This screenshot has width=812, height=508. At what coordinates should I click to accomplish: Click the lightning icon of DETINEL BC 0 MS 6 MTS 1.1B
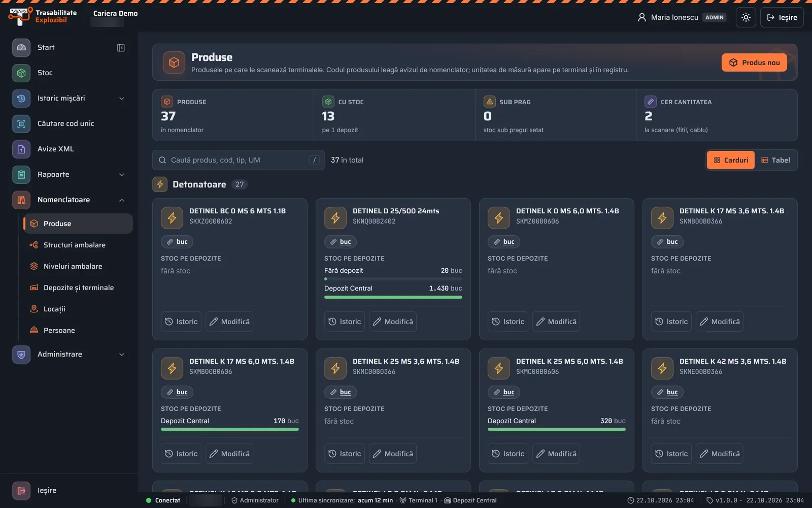coord(172,218)
